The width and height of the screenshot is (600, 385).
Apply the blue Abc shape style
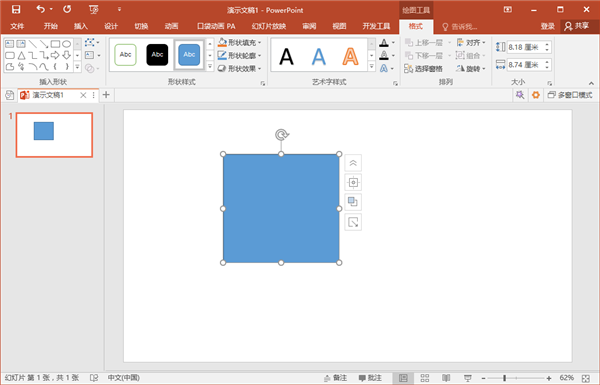[189, 55]
